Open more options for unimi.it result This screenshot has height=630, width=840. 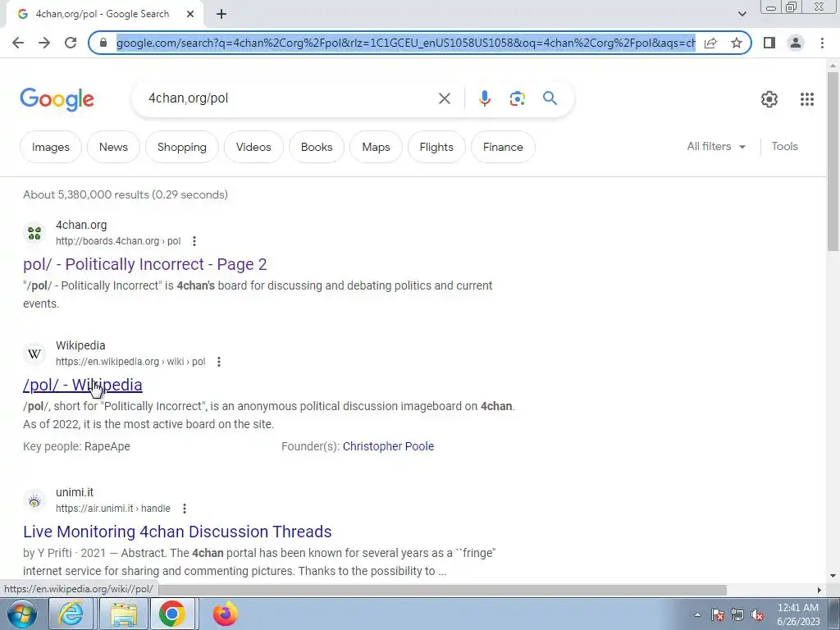pyautogui.click(x=185, y=509)
